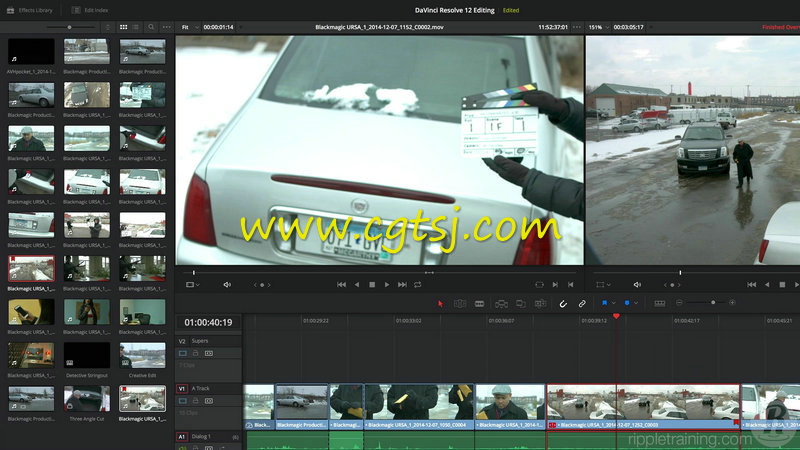800x450 pixels.
Task: Open timeline viewer 151% zoom dropdown
Action: tap(599, 27)
